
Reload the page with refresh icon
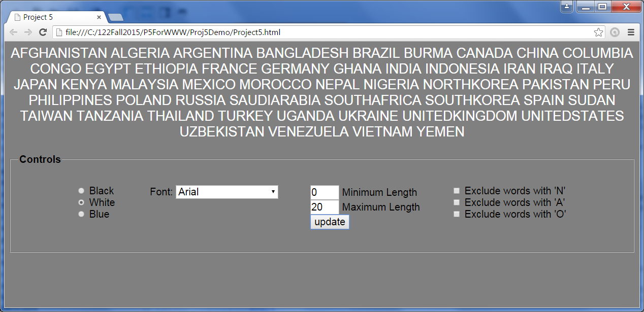point(43,32)
